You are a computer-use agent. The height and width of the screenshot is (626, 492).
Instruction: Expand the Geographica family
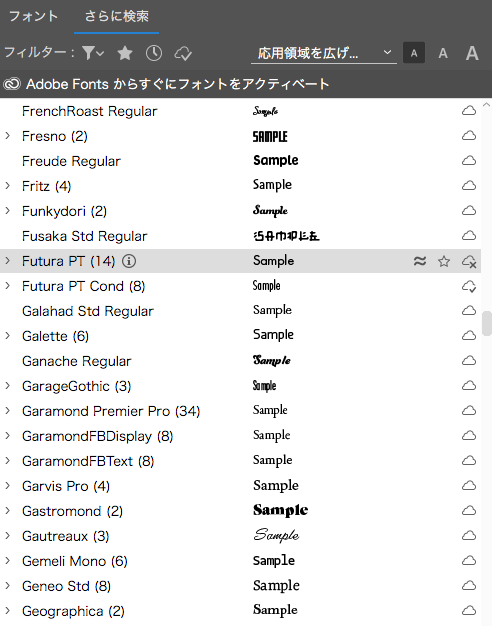point(8,610)
